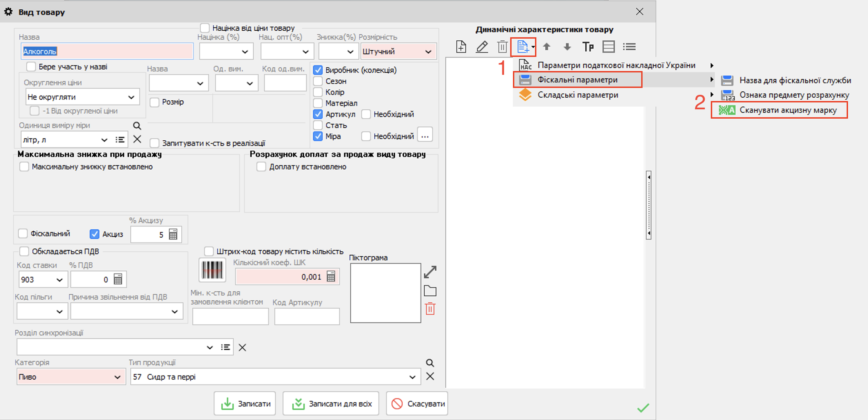Open the Категорія dropdown showing Пиво
868x420 pixels.
click(71, 377)
